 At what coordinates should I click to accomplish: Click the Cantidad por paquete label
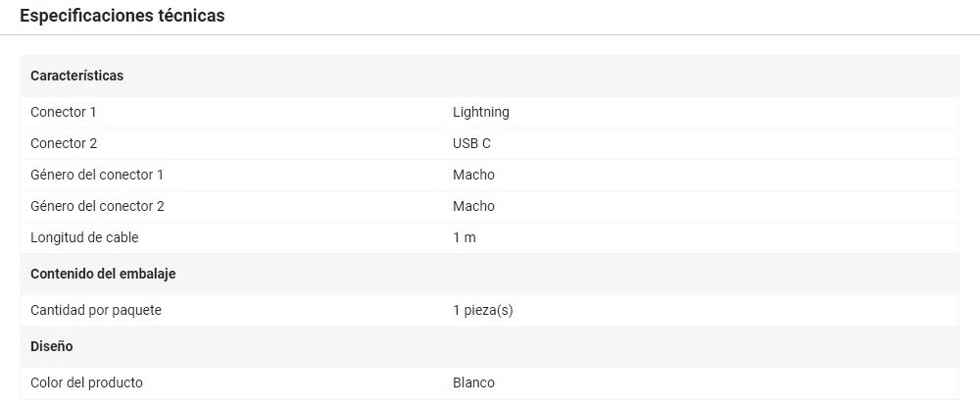(x=96, y=310)
